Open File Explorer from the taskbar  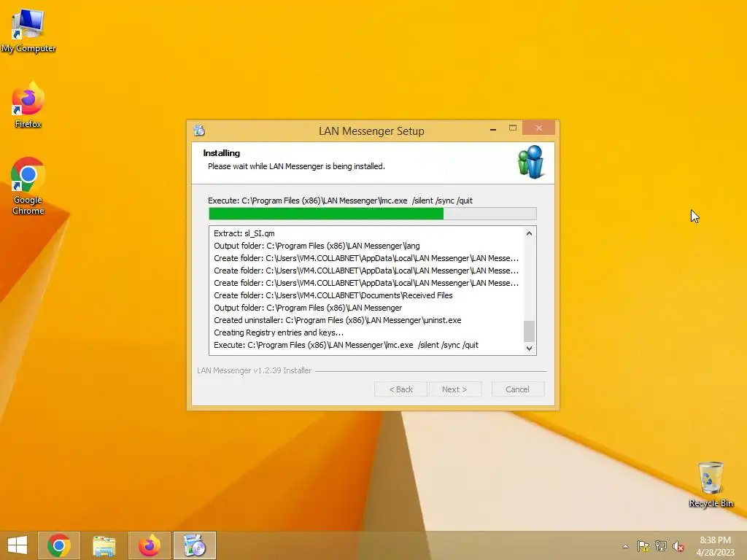104,545
